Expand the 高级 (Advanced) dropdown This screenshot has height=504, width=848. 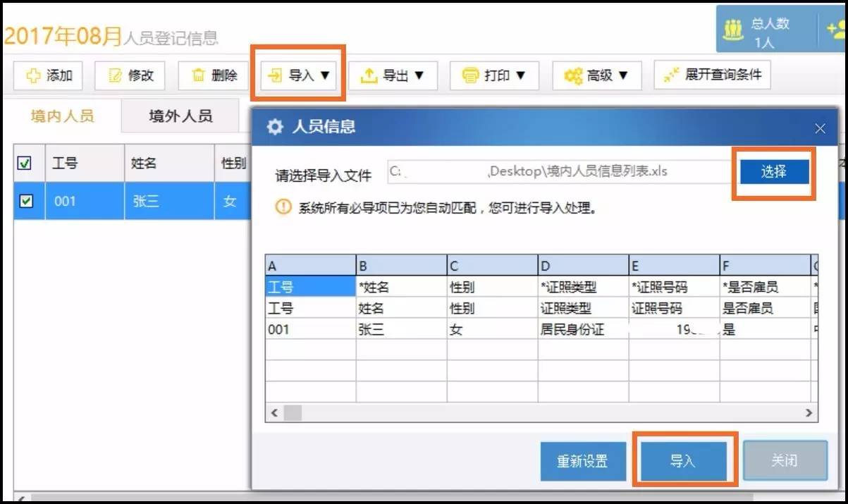tap(597, 76)
